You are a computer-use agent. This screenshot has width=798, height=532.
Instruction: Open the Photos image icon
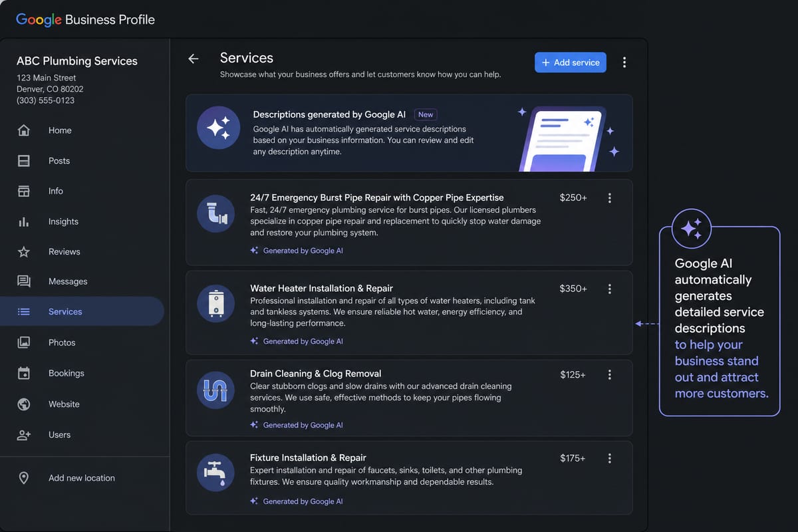pyautogui.click(x=24, y=342)
